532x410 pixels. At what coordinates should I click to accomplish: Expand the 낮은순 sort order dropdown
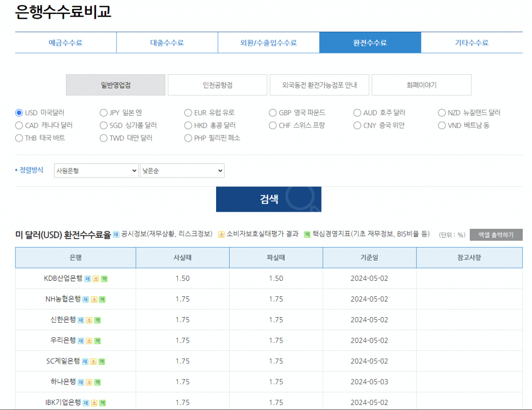182,170
